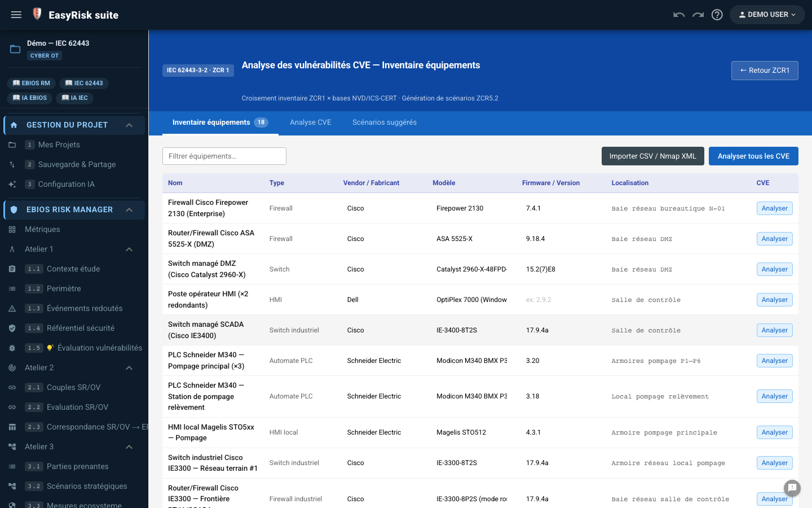
Task: Click the tree icon beside Scénarios stratégiques
Action: 12,487
